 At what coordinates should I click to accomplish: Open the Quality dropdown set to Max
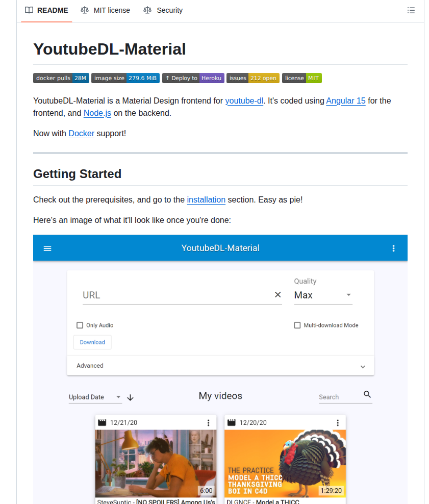[x=323, y=295]
